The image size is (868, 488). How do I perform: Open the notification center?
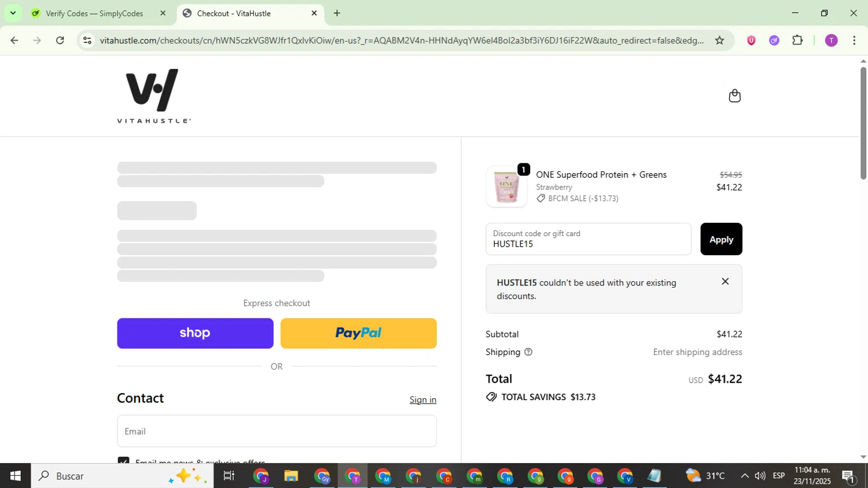tap(849, 476)
